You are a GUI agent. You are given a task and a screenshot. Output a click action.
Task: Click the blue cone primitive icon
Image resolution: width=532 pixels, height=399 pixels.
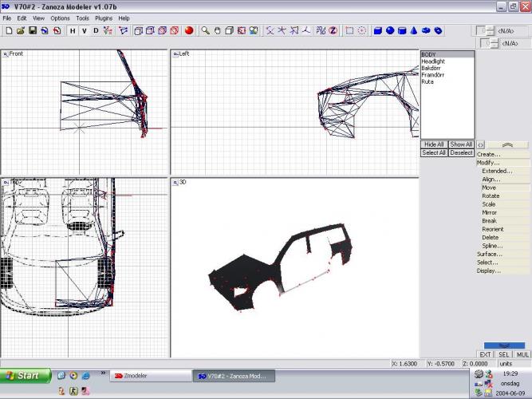[414, 31]
